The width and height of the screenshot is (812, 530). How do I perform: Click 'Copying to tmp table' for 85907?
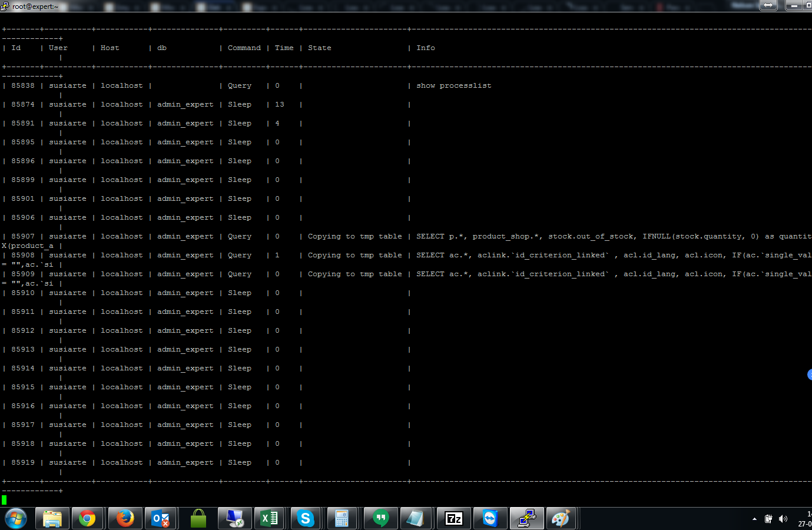pos(354,237)
